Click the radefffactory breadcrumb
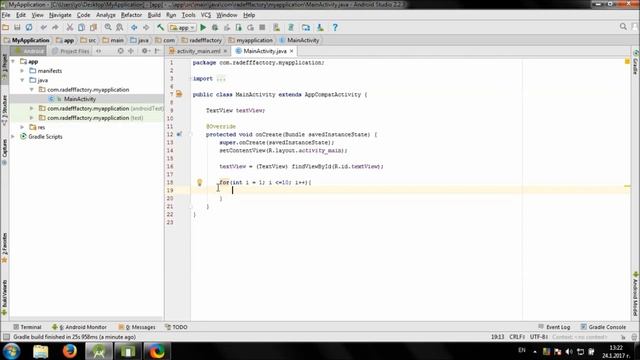The height and width of the screenshot is (360, 640). coord(202,40)
